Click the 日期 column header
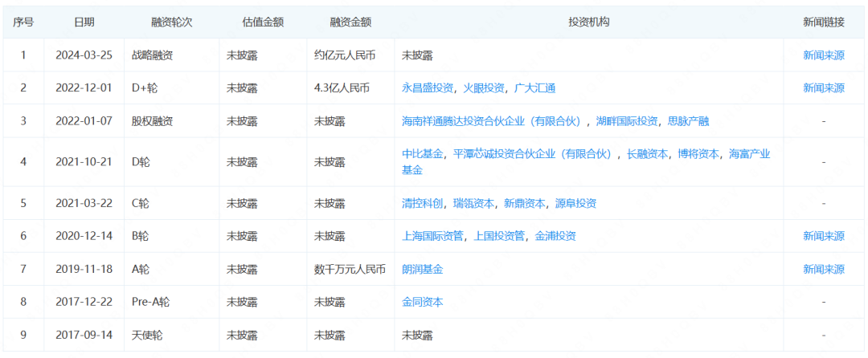 (84, 22)
